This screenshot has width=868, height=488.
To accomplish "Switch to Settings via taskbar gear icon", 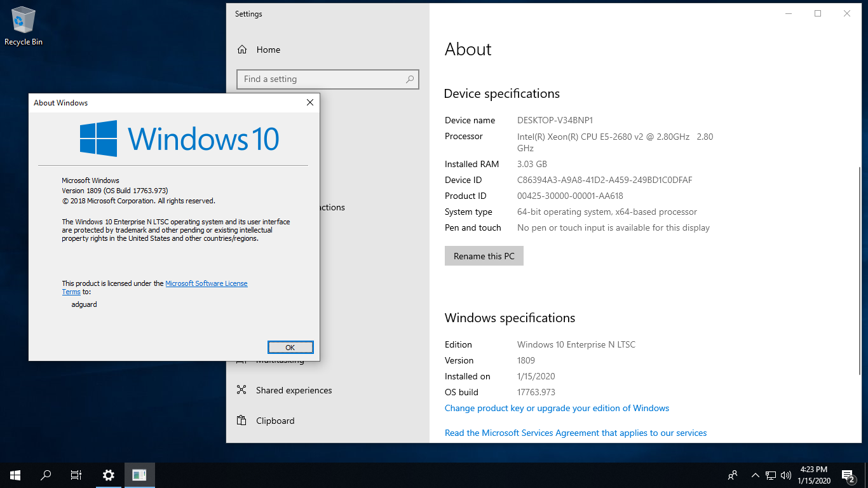I will click(x=109, y=475).
